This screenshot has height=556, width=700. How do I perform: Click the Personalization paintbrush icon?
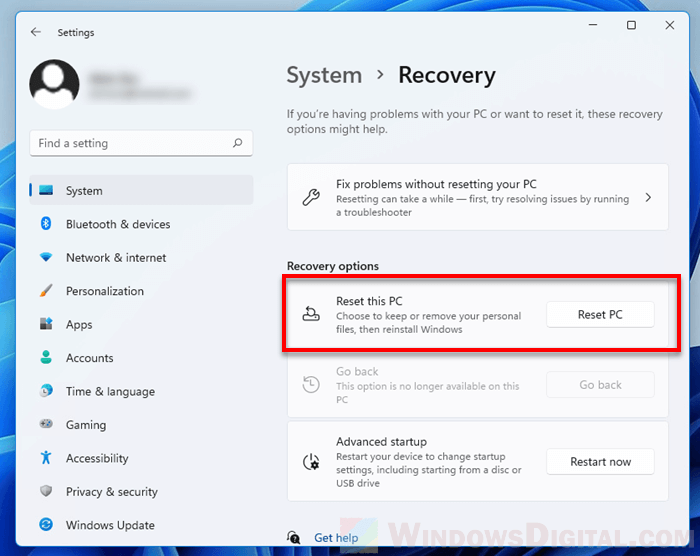pos(46,291)
